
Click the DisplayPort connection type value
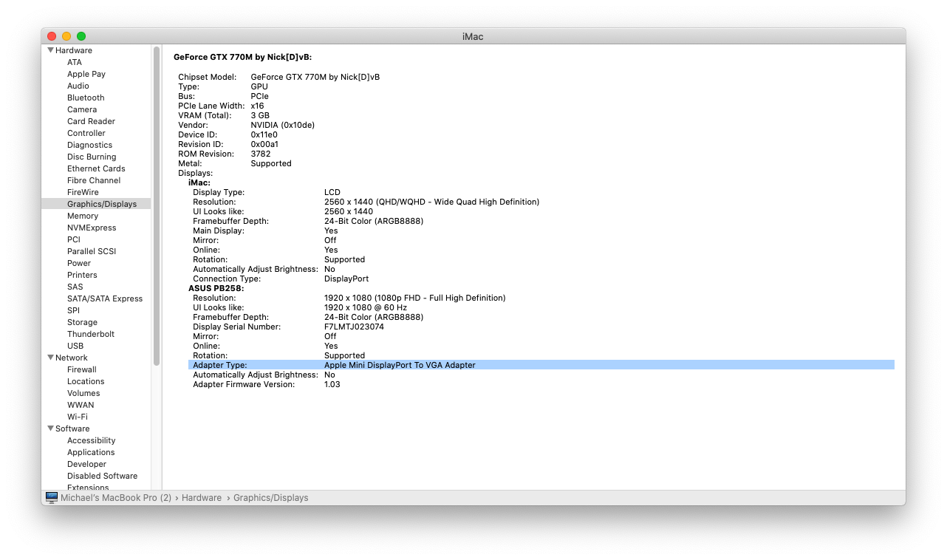point(346,279)
